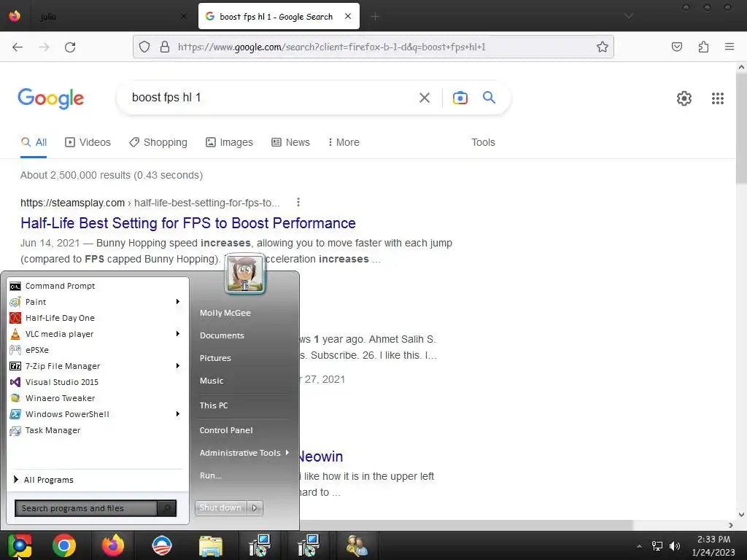Open Firefox application hamburger menu
The height and width of the screenshot is (560, 747).
click(x=729, y=47)
